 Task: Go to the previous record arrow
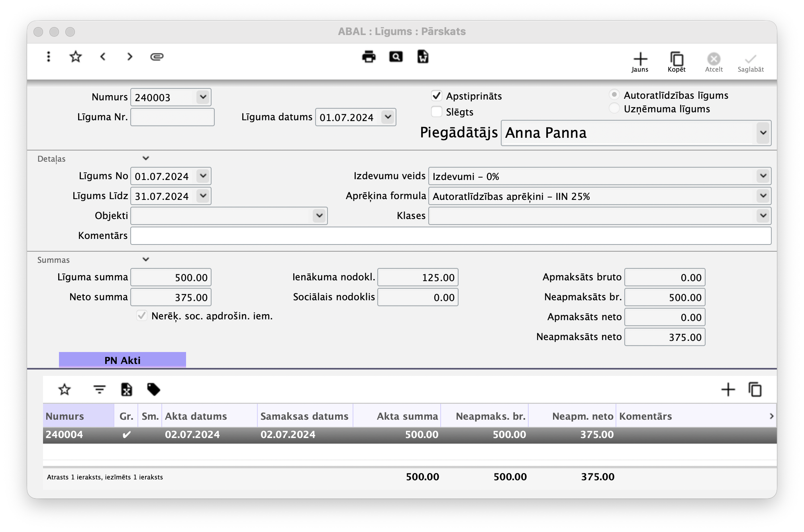click(x=103, y=57)
